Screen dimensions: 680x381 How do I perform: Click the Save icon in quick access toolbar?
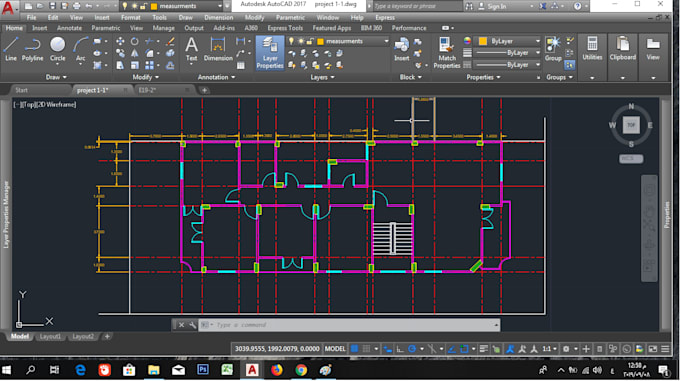52,6
